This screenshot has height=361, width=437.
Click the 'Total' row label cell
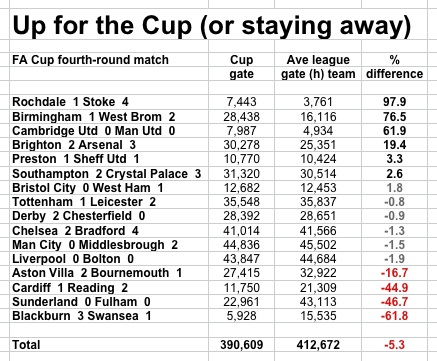(x=26, y=345)
